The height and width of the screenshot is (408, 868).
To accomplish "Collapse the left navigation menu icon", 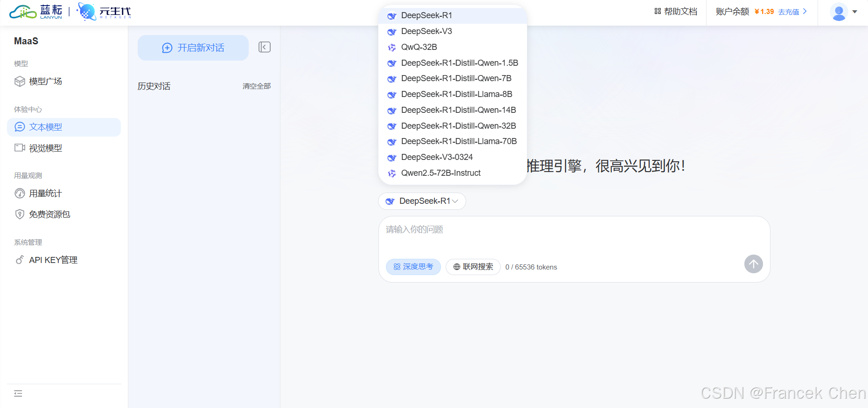I will pyautogui.click(x=18, y=394).
